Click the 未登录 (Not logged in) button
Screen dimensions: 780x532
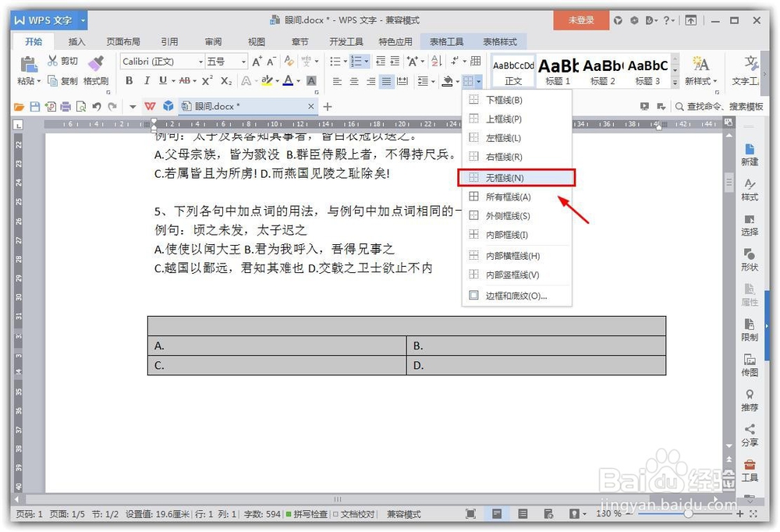(x=581, y=20)
